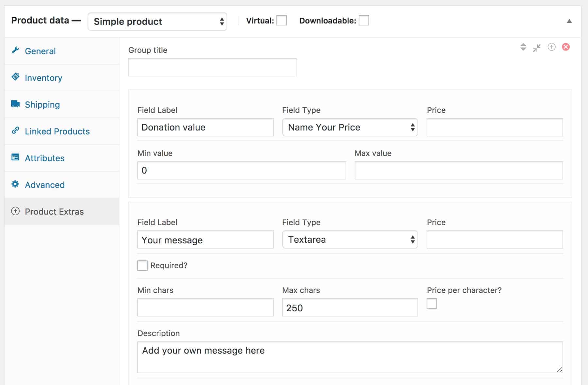Remove the group with the red X icon
588x385 pixels.
[566, 47]
